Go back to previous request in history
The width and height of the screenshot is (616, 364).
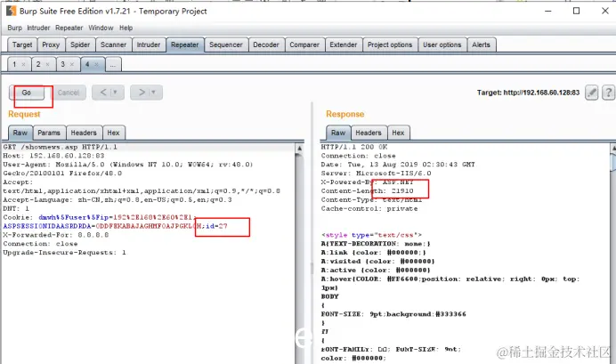(103, 93)
